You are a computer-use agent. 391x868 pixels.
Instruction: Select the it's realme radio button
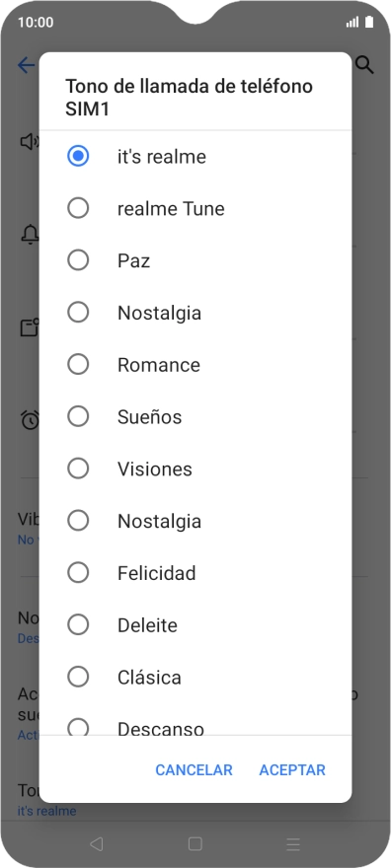click(x=78, y=156)
